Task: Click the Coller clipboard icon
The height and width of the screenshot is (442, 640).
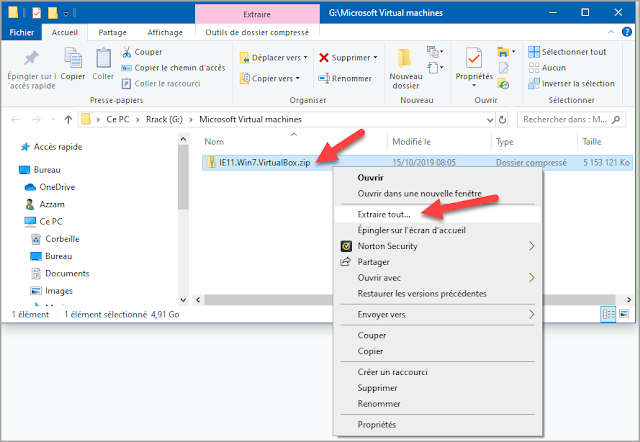Action: [103, 58]
